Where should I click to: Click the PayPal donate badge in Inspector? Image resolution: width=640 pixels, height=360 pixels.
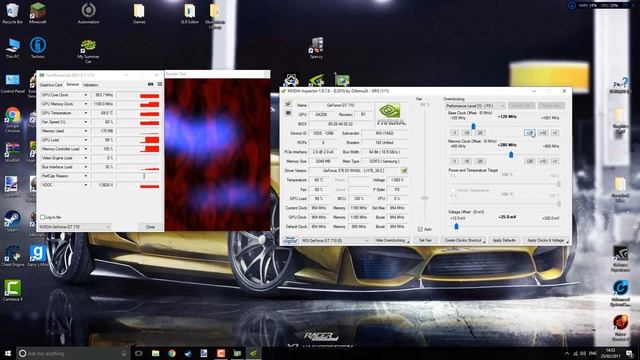291,240
